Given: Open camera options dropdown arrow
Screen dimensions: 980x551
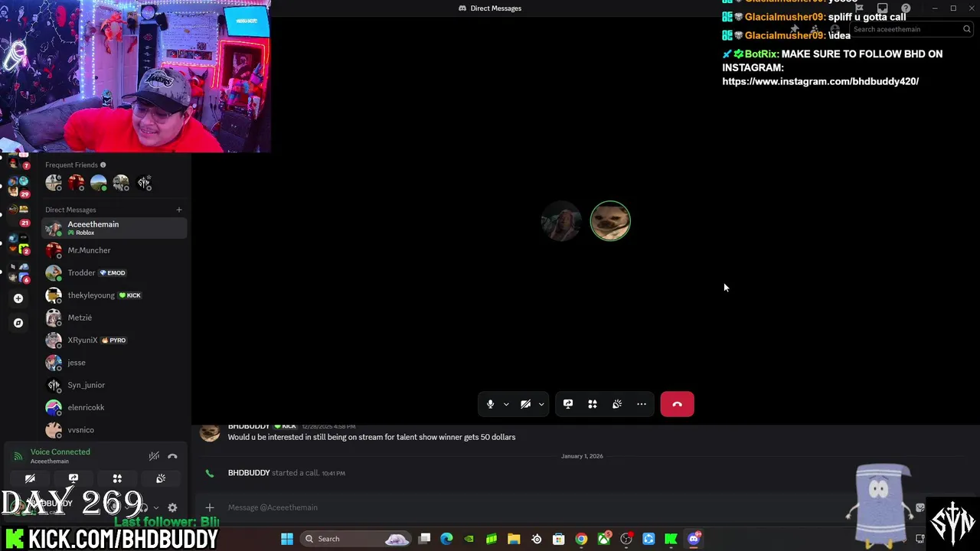Looking at the screenshot, I should coord(541,404).
